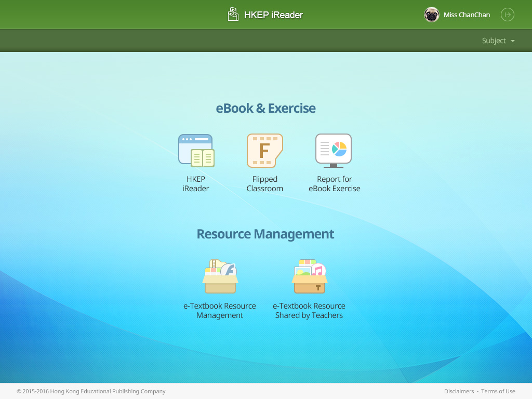Click the 'eBook & Exercise' section heading
This screenshot has width=532, height=399.
[265, 108]
